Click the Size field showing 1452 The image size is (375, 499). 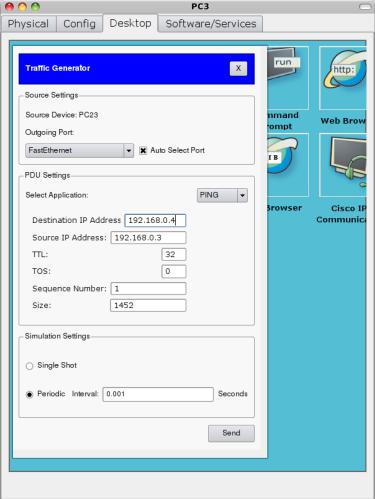point(148,305)
